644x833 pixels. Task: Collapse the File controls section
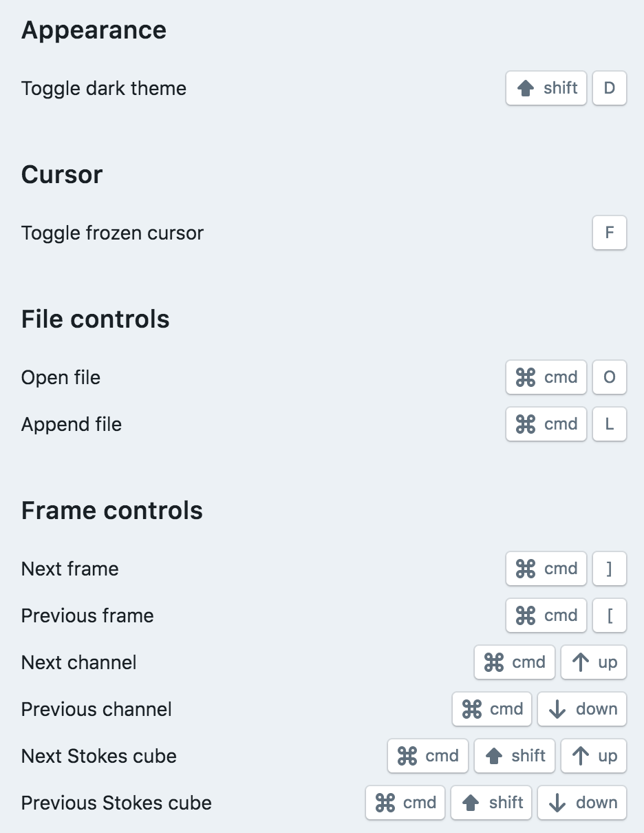(95, 319)
